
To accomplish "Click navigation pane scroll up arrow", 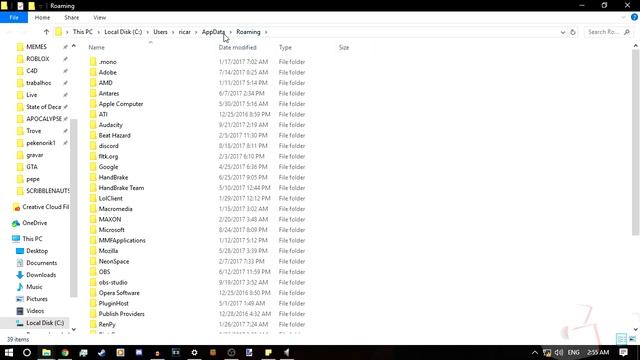I will tap(73, 46).
